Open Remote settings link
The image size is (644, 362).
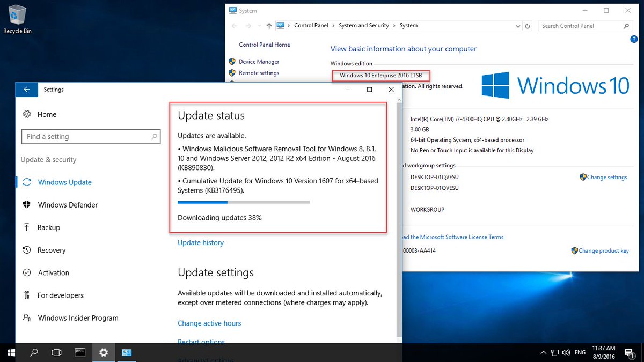click(x=259, y=73)
